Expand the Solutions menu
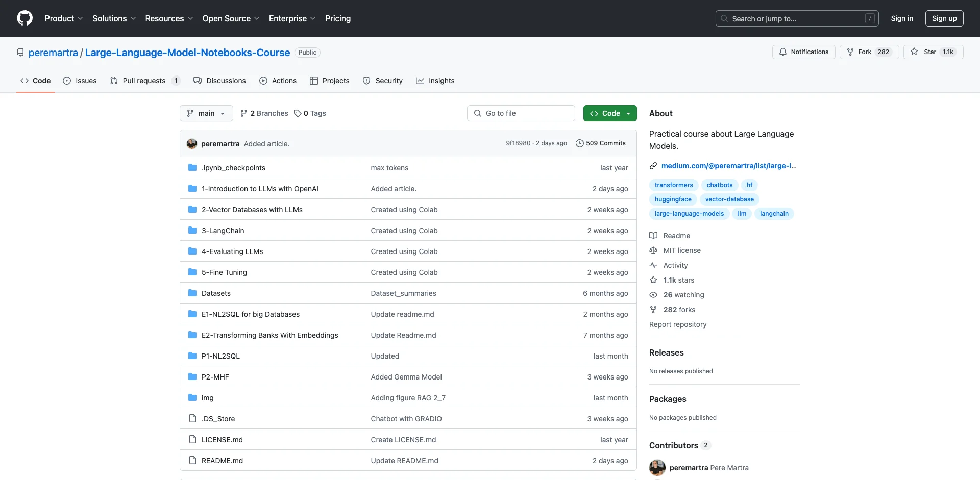Viewport: 980px width, 480px height. tap(114, 18)
